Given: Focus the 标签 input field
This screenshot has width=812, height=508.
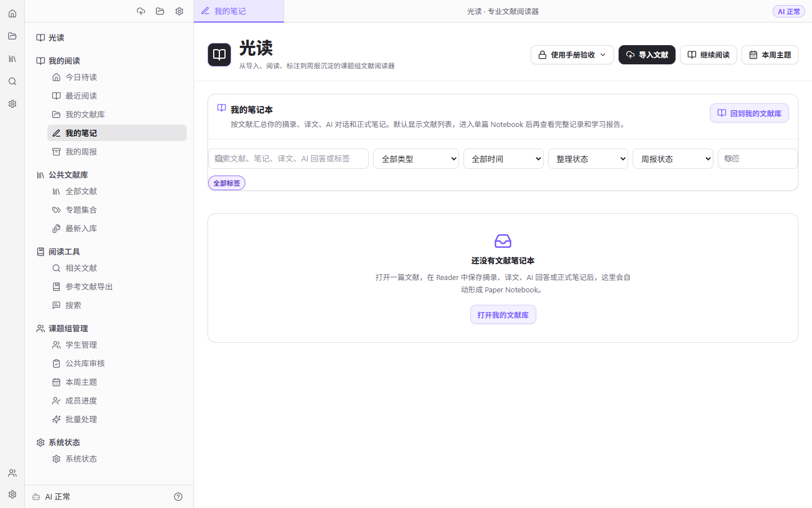Looking at the screenshot, I should (x=758, y=159).
